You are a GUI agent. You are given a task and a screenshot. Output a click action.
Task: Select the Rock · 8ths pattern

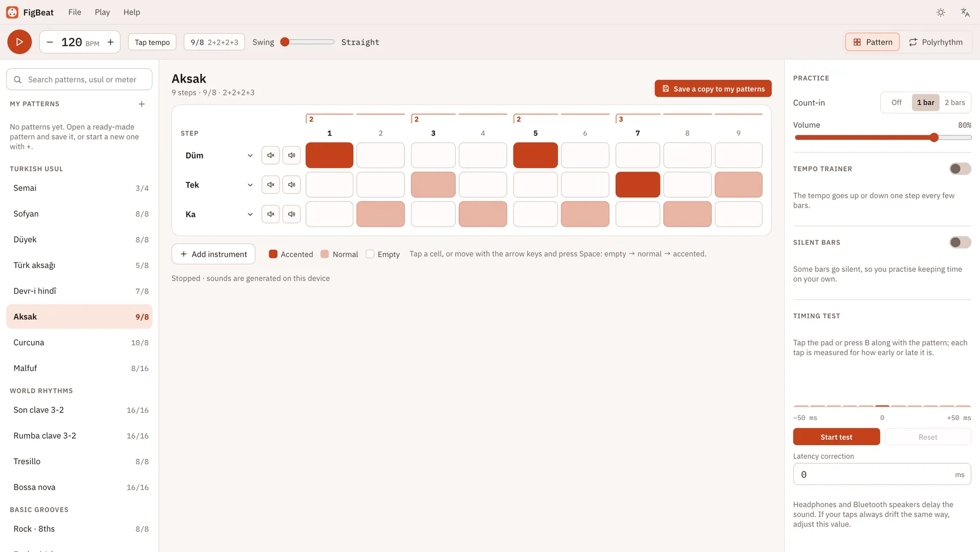click(79, 529)
